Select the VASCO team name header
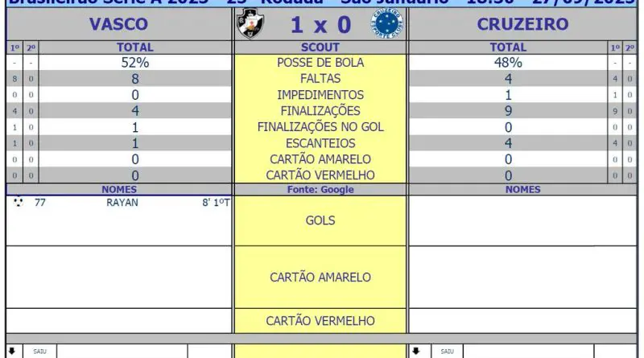The height and width of the screenshot is (358, 644). click(118, 24)
